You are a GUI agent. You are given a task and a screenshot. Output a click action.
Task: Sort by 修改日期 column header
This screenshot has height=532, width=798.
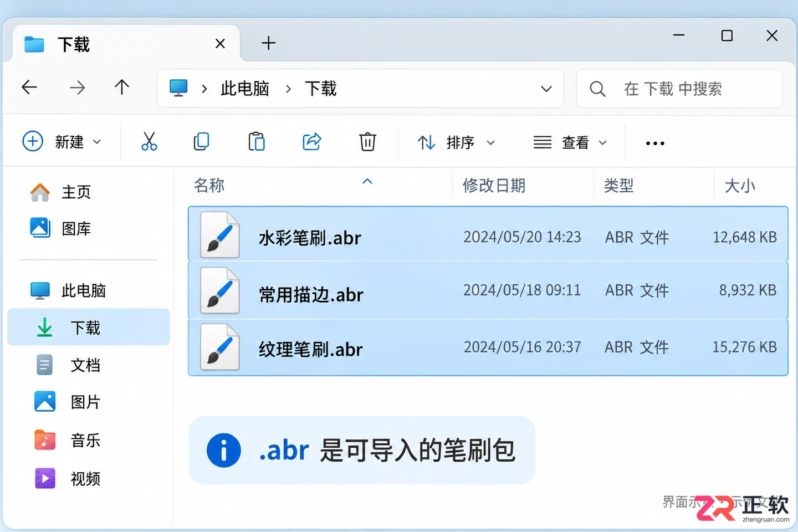pyautogui.click(x=494, y=185)
